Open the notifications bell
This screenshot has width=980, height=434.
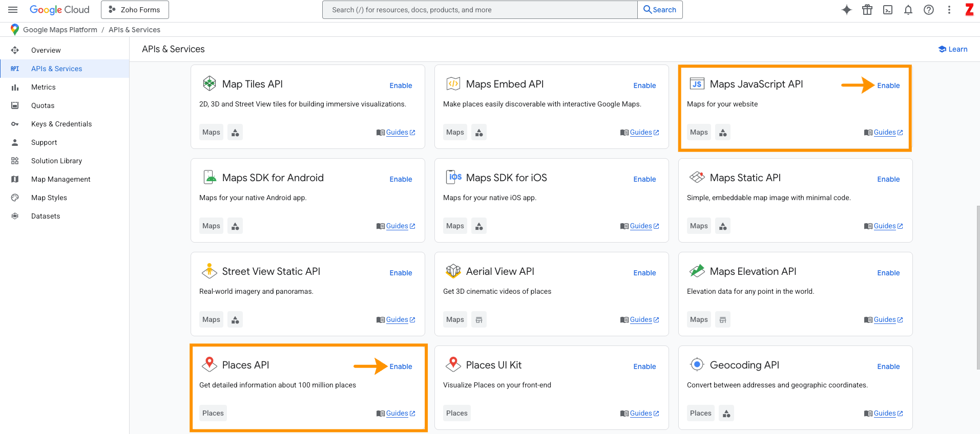(x=908, y=10)
